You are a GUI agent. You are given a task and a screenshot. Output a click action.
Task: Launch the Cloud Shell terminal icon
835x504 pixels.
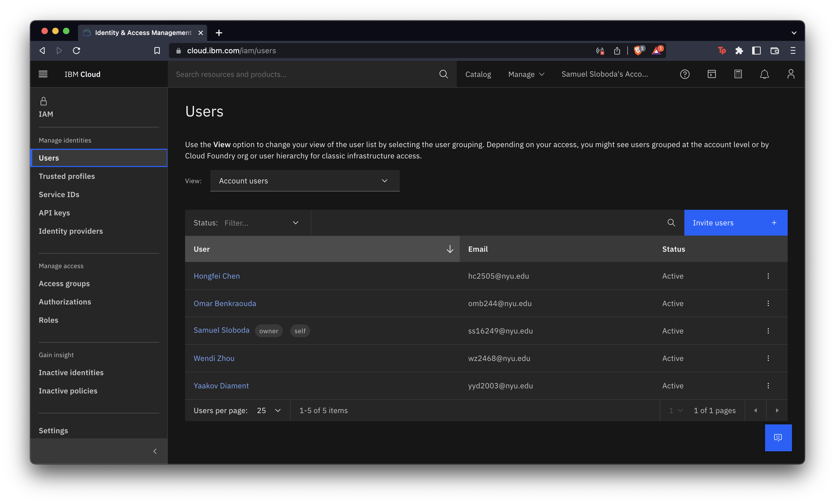[711, 74]
